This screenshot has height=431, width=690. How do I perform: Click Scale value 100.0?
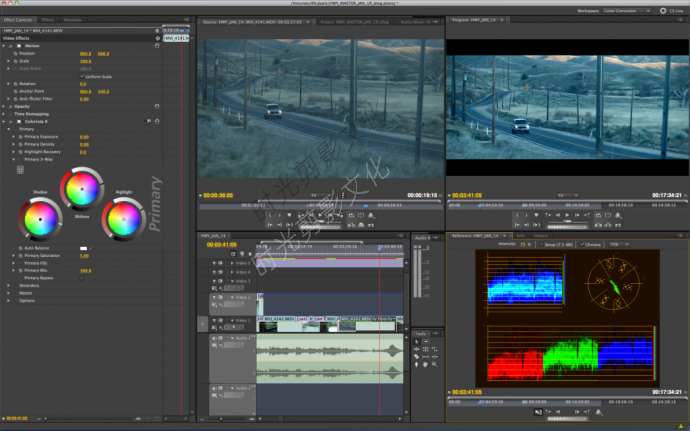pyautogui.click(x=85, y=61)
